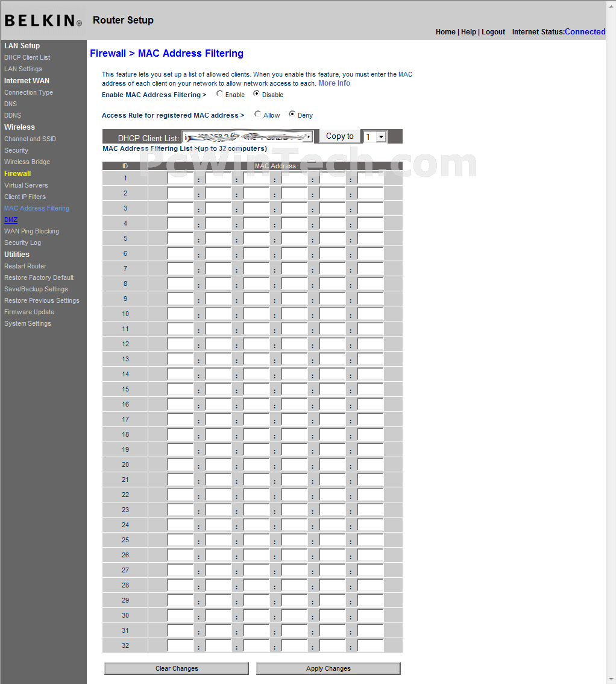This screenshot has height=684, width=616.
Task: Open Virtual Servers page
Action: pos(26,185)
